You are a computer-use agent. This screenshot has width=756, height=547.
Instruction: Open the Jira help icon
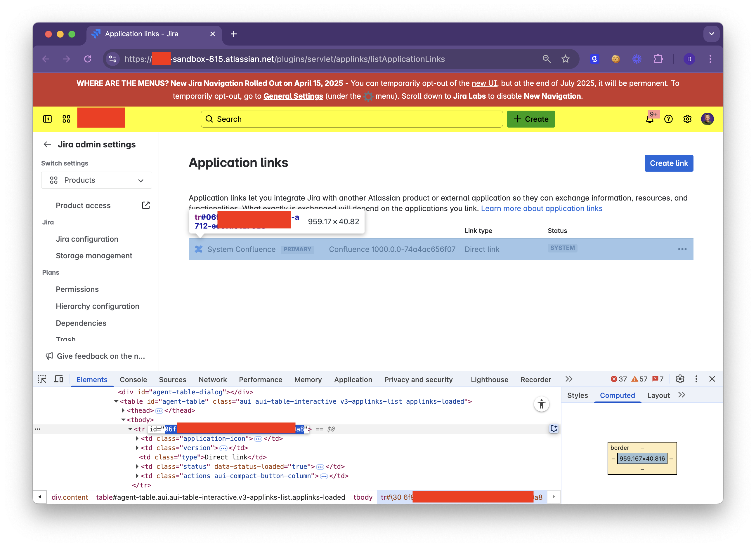[x=669, y=119]
